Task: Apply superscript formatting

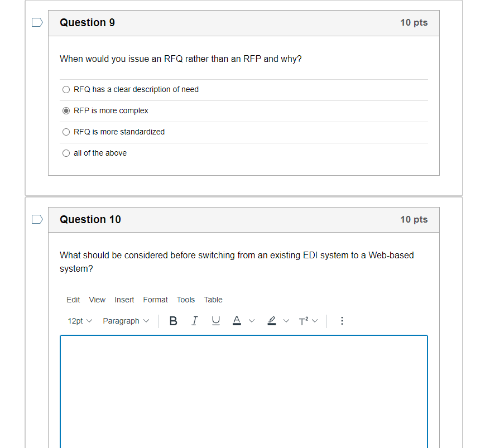Action: [305, 321]
